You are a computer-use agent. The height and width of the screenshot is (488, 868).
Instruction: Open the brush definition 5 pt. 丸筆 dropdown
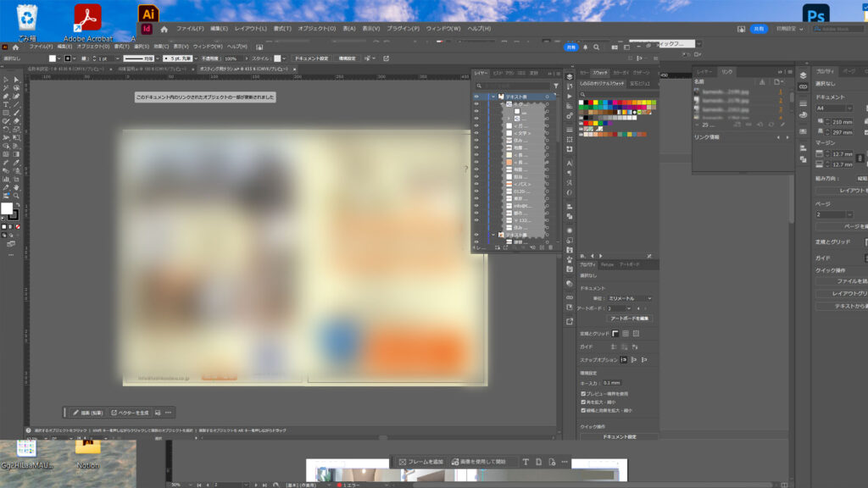point(196,58)
